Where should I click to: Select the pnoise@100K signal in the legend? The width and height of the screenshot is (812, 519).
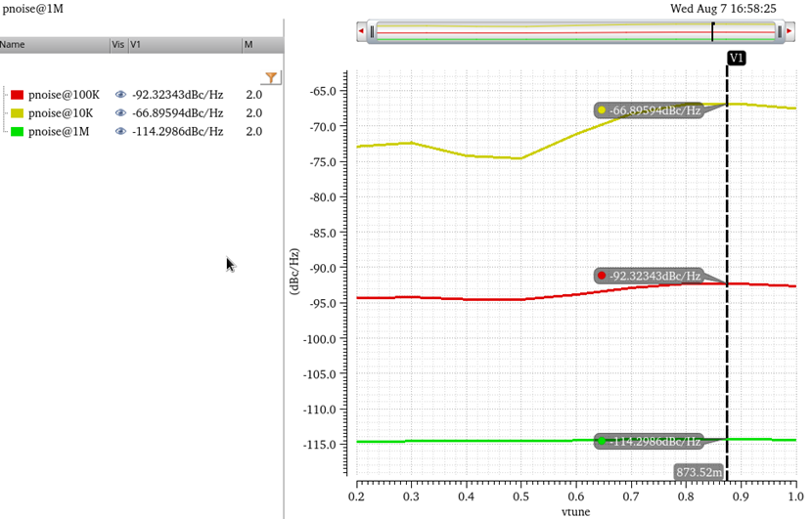pyautogui.click(x=64, y=95)
